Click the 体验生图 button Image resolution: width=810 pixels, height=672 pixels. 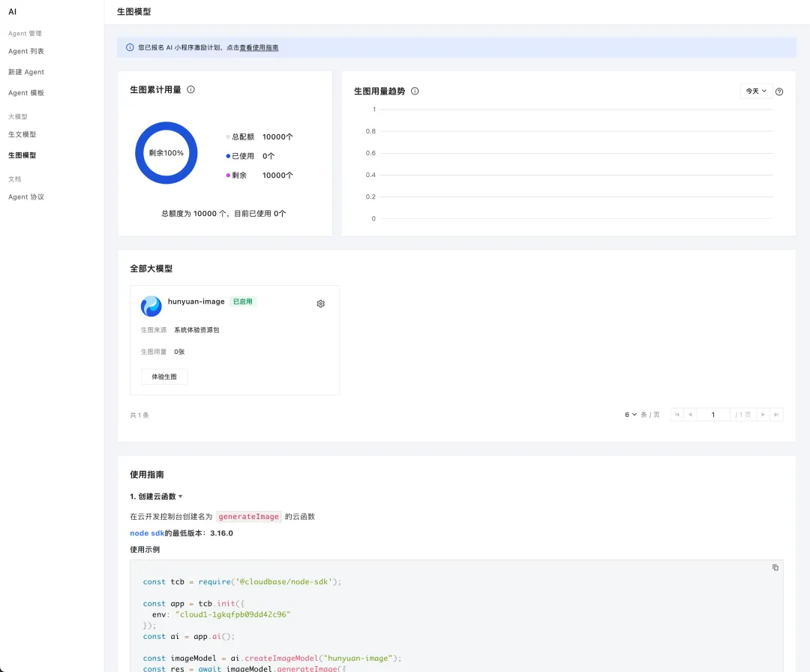164,376
